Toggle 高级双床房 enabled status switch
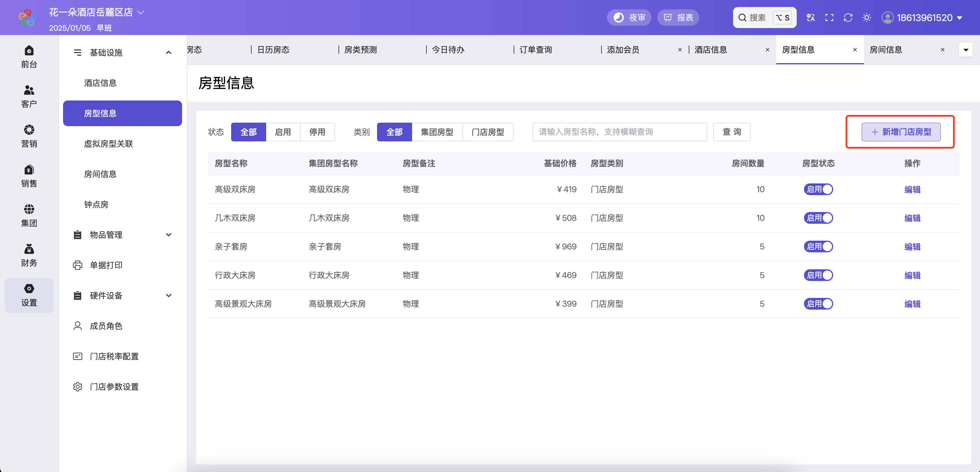Screen dimensions: 980x472 click(818, 189)
